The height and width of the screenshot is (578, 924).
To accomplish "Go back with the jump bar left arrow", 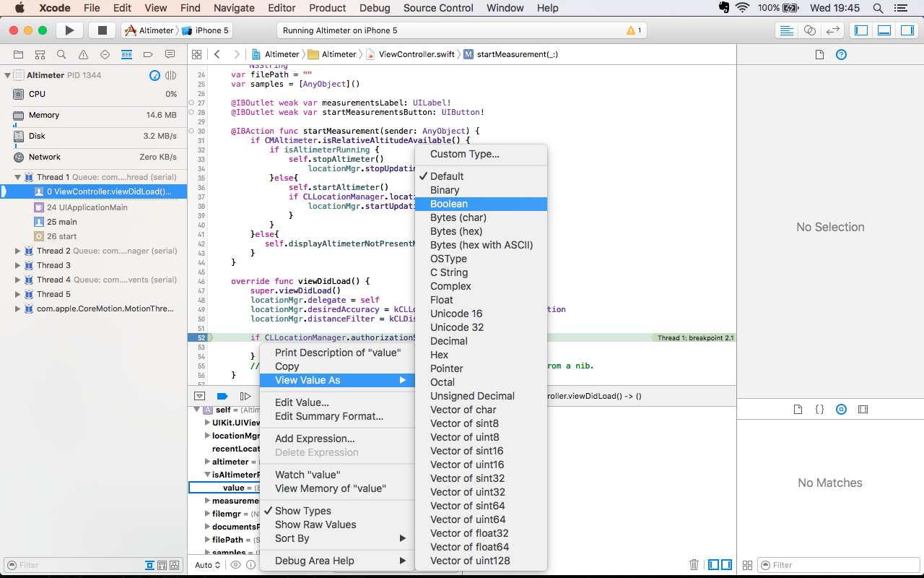I will [x=217, y=54].
